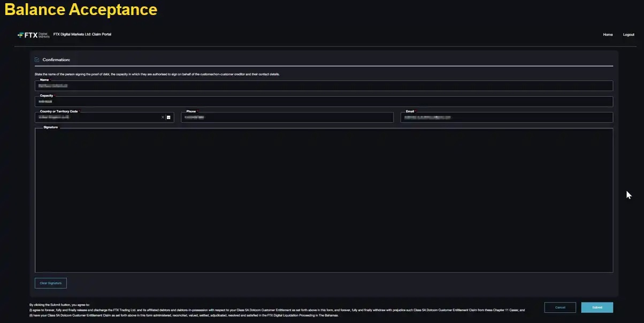644x323 pixels.
Task: Click the Email input field
Action: pos(506,117)
